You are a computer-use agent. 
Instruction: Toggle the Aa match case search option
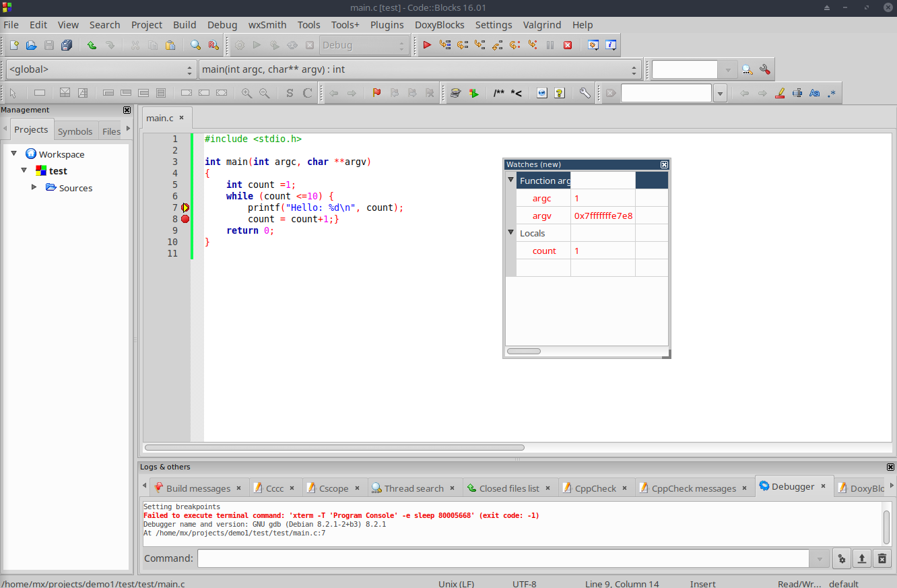pos(813,92)
